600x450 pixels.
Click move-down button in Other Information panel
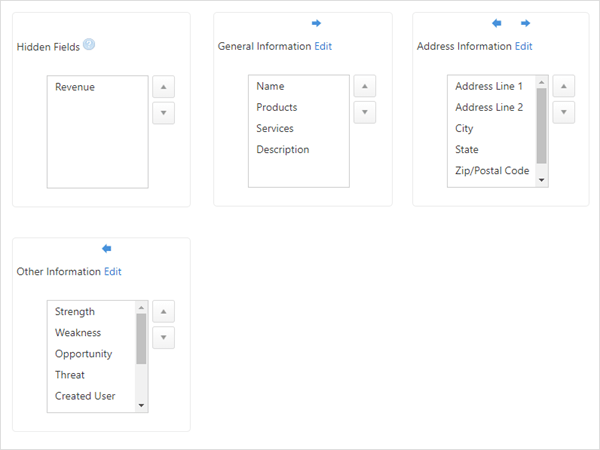(163, 338)
